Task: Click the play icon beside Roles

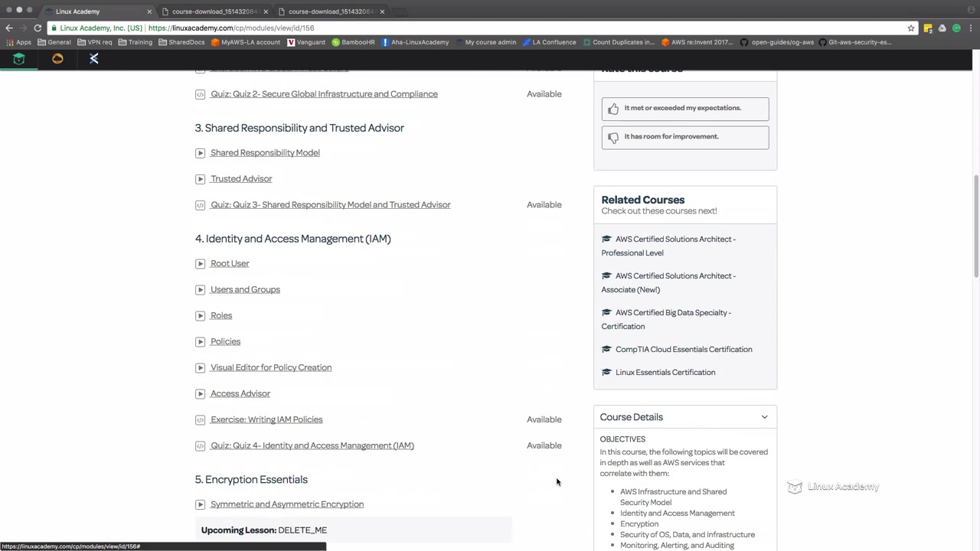Action: click(x=200, y=315)
